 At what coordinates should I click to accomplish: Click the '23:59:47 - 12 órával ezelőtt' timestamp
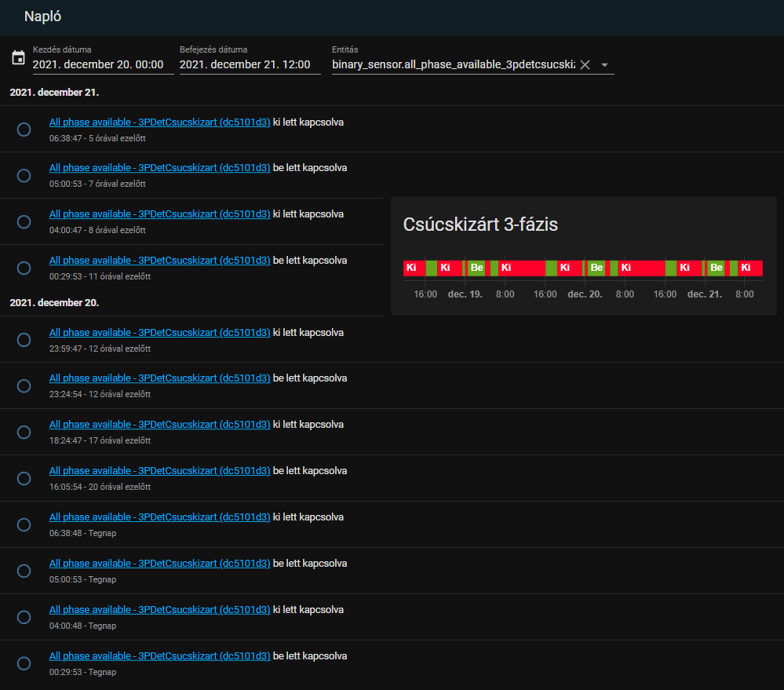tap(100, 349)
